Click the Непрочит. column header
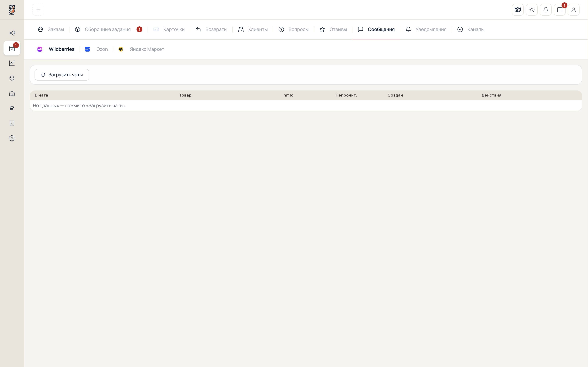This screenshot has height=367, width=588. click(346, 95)
